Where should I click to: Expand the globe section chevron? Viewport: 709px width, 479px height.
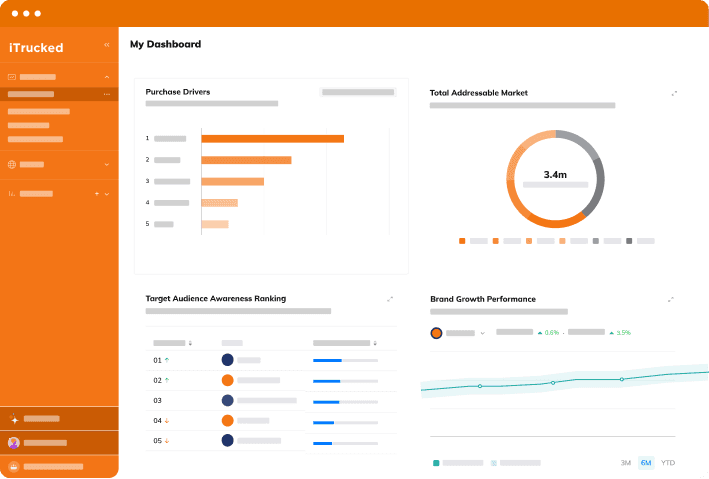[x=107, y=164]
